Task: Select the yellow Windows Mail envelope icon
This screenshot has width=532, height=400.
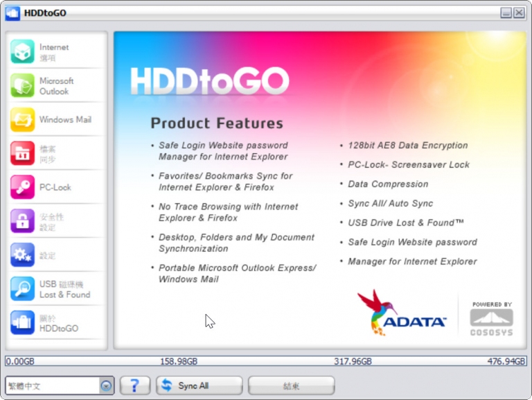Action: (x=22, y=119)
